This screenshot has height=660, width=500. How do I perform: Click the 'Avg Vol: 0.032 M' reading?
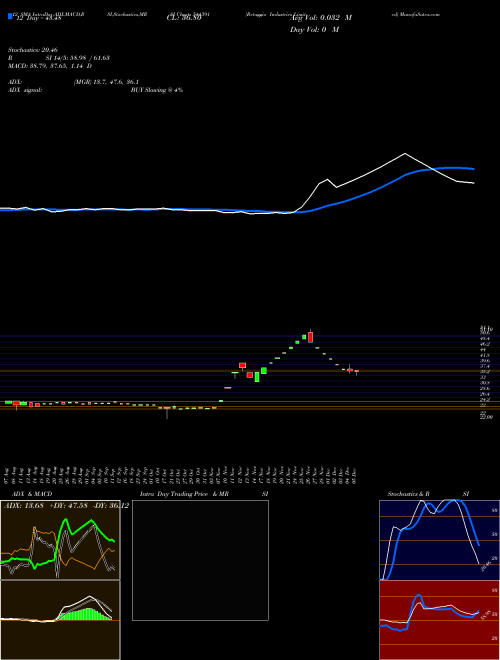pyautogui.click(x=321, y=18)
